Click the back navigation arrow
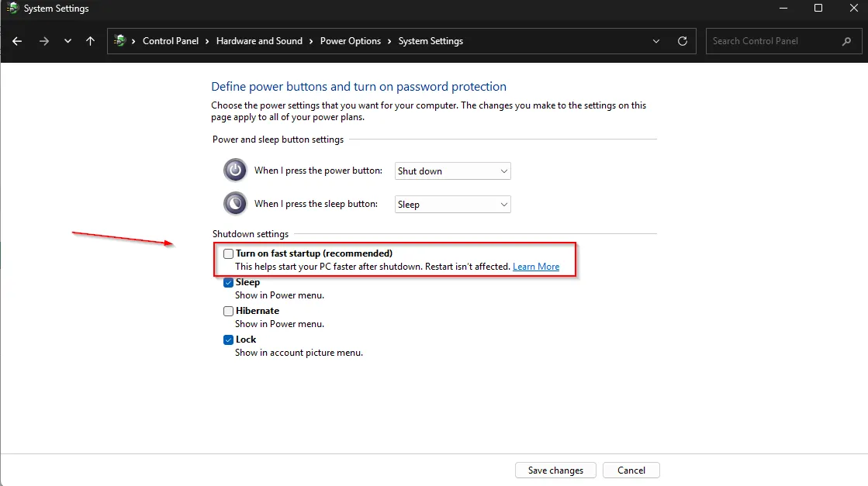 click(16, 40)
